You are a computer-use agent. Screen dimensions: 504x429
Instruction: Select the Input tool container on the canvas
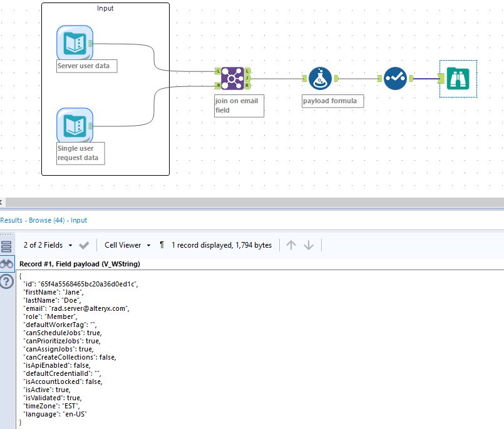(x=105, y=8)
